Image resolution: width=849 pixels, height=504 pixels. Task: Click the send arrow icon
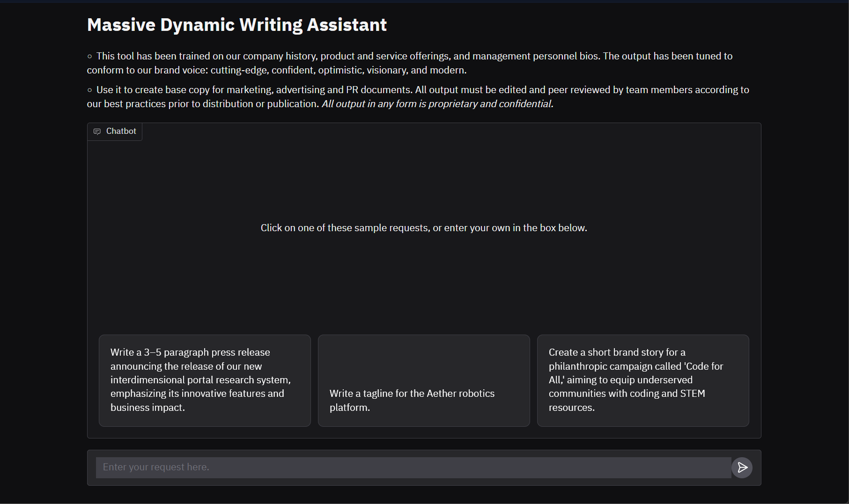pyautogui.click(x=742, y=467)
